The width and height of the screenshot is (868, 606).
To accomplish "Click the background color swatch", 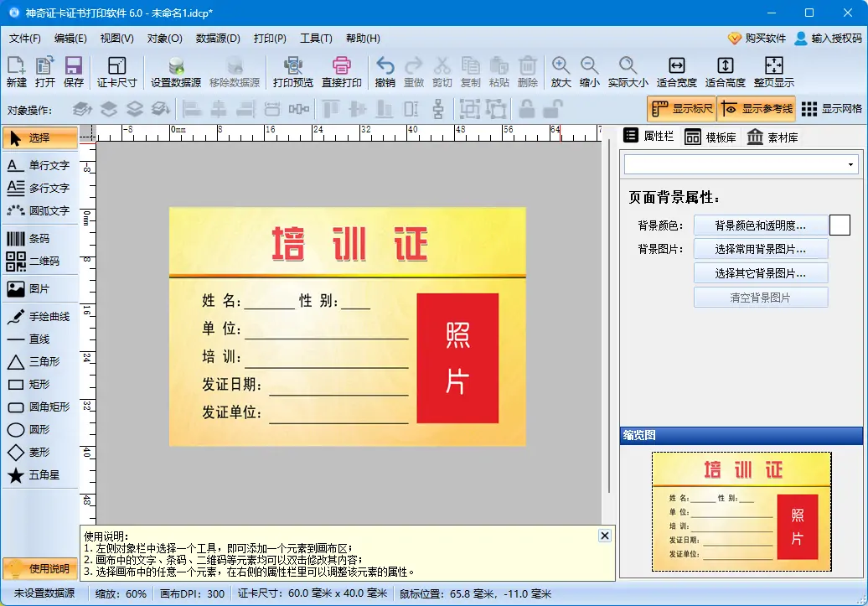I will click(x=840, y=224).
